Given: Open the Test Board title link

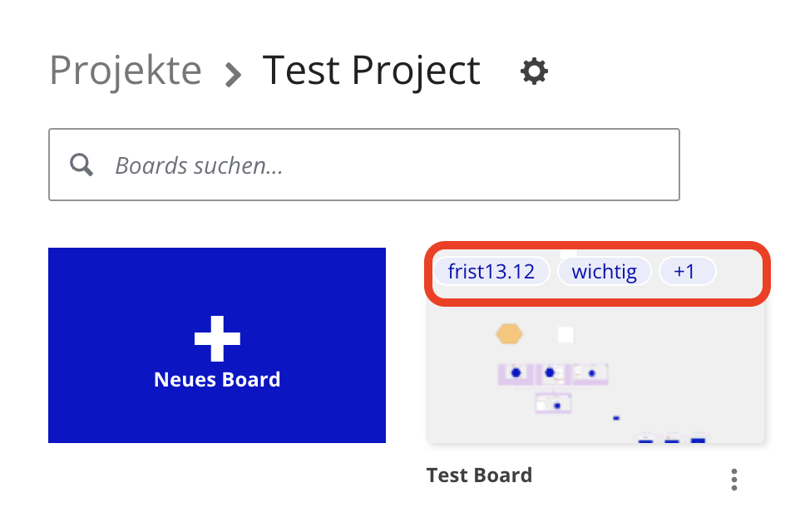Looking at the screenshot, I should (x=479, y=475).
